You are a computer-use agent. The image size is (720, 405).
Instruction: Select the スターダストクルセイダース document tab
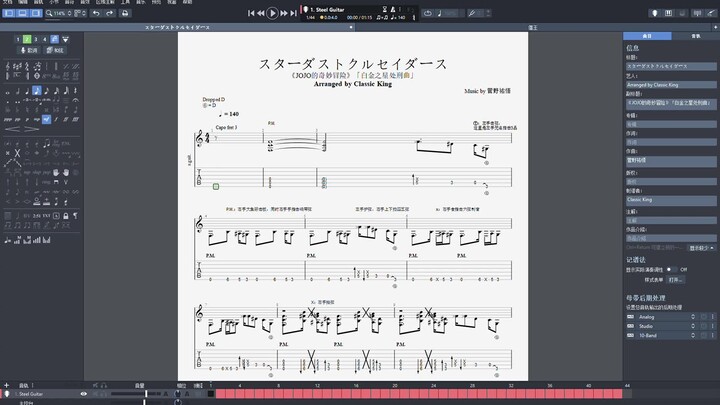[x=177, y=28]
